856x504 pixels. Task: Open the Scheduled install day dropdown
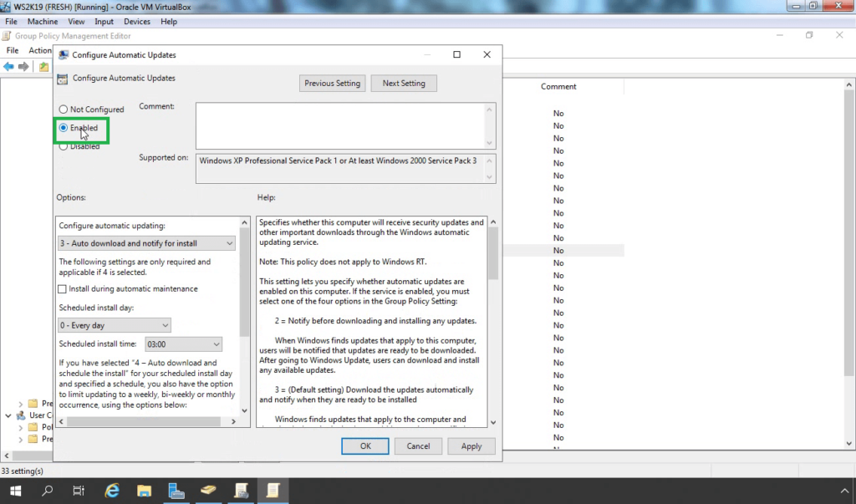pyautogui.click(x=114, y=325)
